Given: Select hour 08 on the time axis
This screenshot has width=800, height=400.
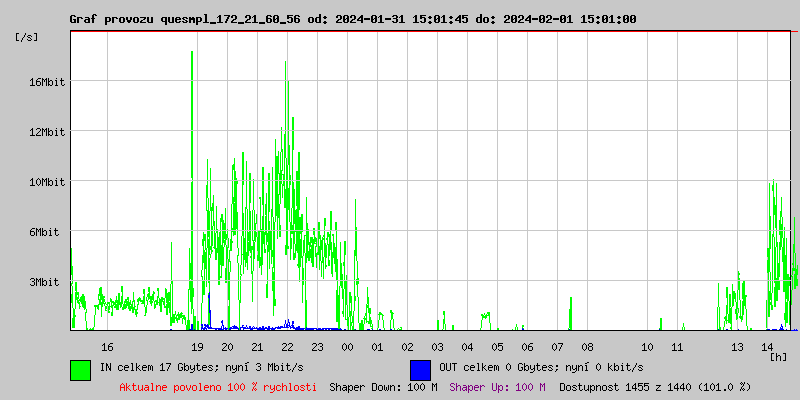Looking at the screenshot, I should pos(587,347).
